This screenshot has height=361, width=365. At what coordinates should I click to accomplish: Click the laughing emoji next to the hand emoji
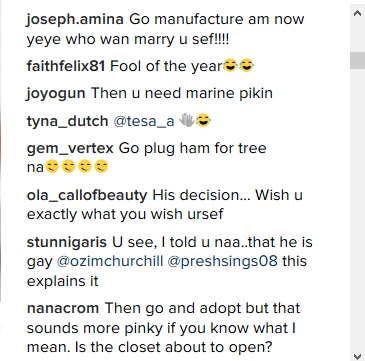pyautogui.click(x=203, y=120)
